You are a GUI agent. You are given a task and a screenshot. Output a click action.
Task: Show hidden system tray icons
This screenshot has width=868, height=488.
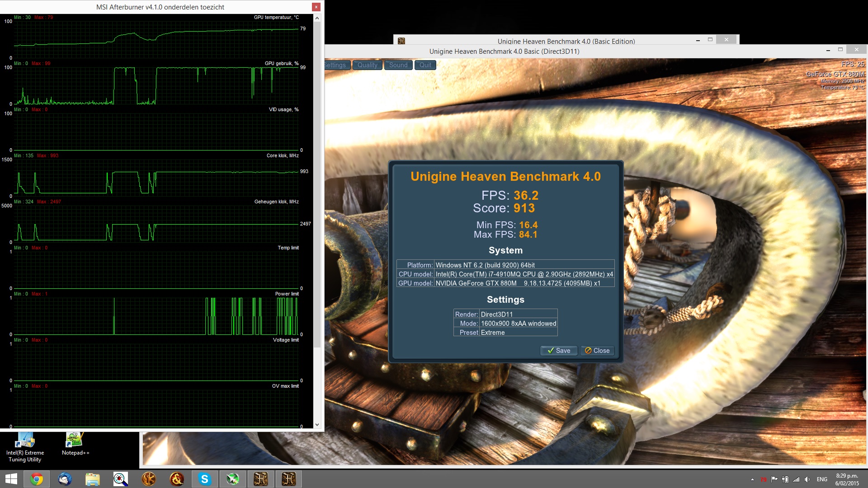point(752,479)
